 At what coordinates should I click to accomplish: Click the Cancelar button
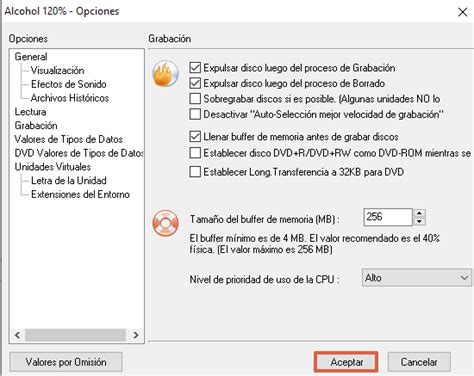pos(419,362)
